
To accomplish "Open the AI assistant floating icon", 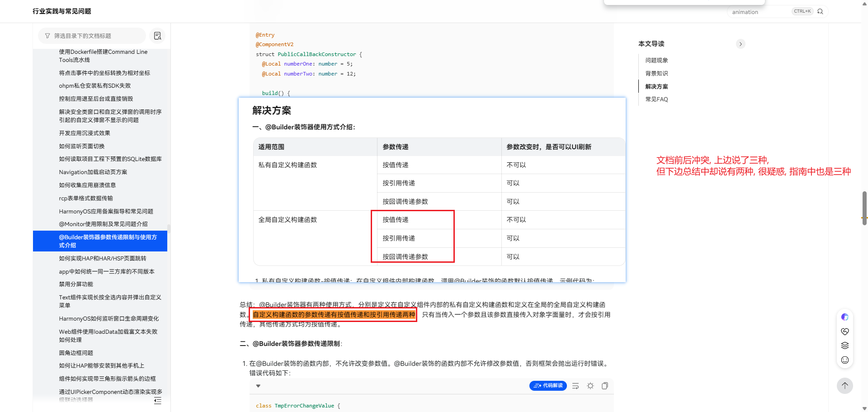I will (844, 317).
